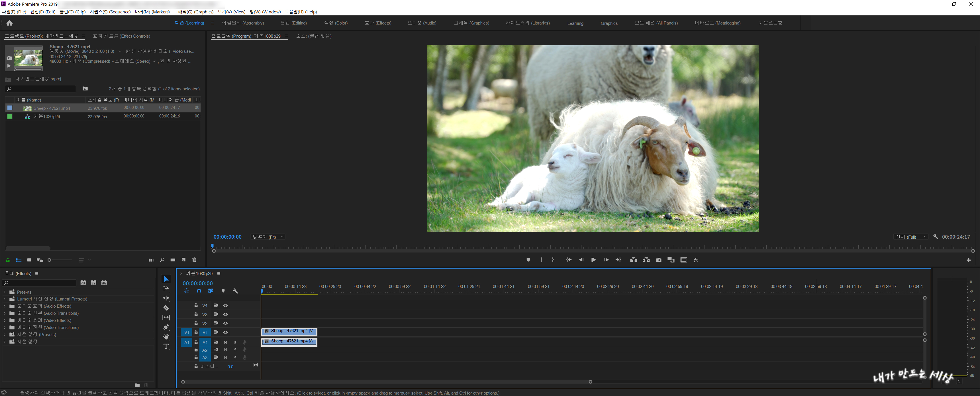Select the Hand tool
Image resolution: width=980 pixels, height=396 pixels.
[x=166, y=337]
